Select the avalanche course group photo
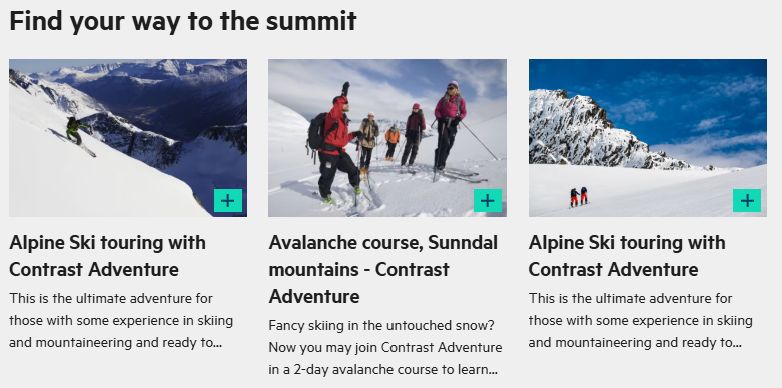The image size is (782, 388). click(388, 138)
